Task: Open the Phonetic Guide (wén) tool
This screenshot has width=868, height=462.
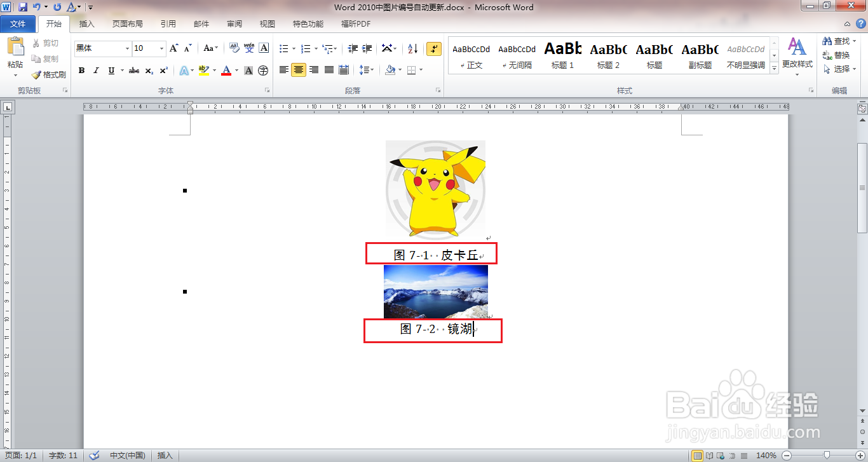Action: pos(249,48)
